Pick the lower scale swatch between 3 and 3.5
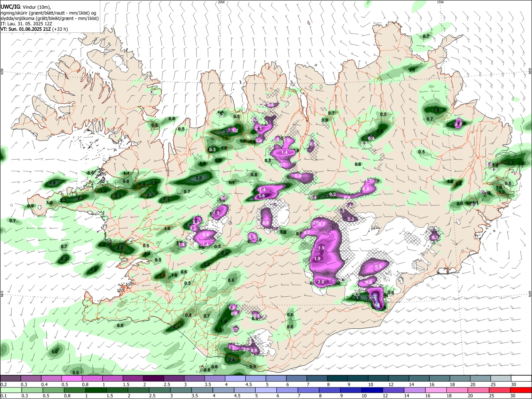The height and width of the screenshot is (399, 532). (181, 390)
